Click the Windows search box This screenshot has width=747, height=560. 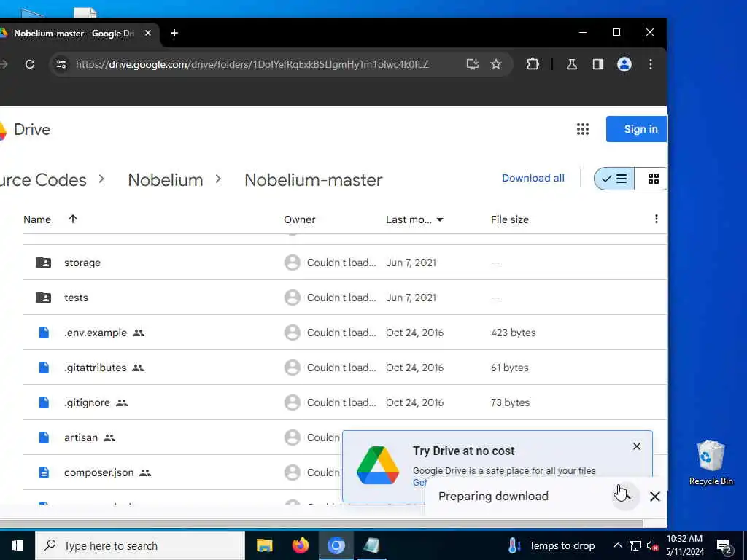tap(140, 545)
